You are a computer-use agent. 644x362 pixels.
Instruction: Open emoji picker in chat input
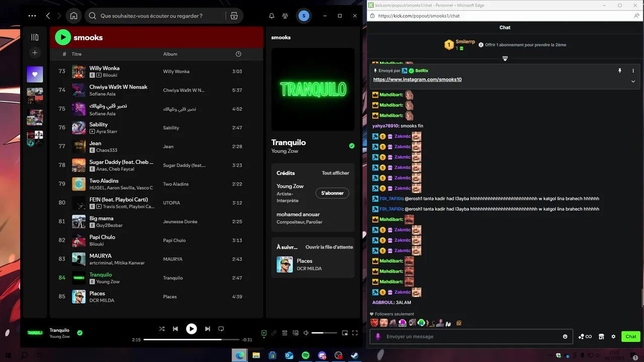[565, 336]
